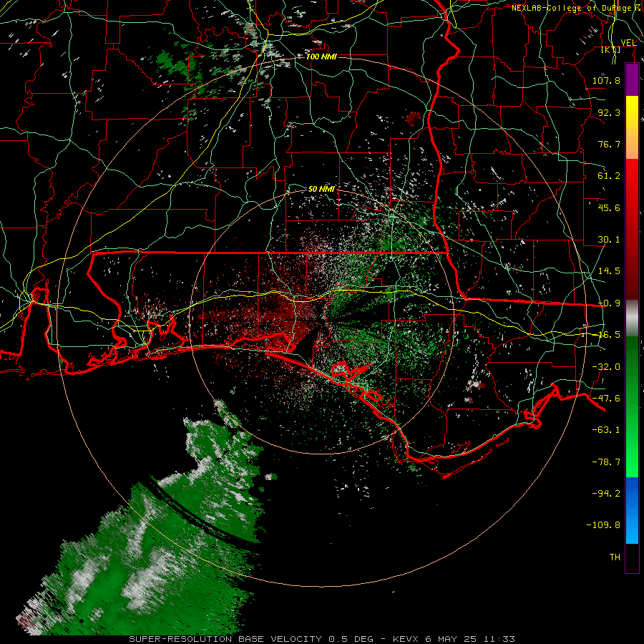Click the -63.1 value on velocity scale

606,430
